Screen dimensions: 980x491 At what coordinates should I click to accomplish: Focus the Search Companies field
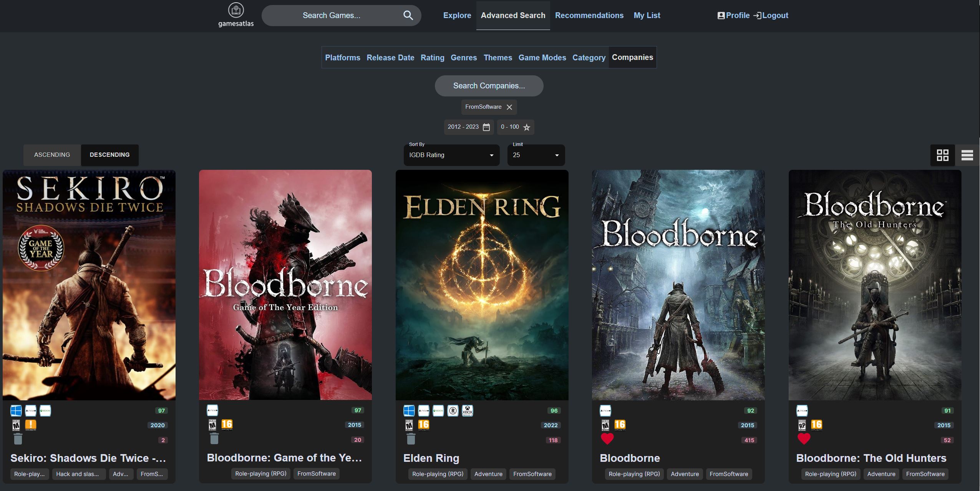point(489,86)
